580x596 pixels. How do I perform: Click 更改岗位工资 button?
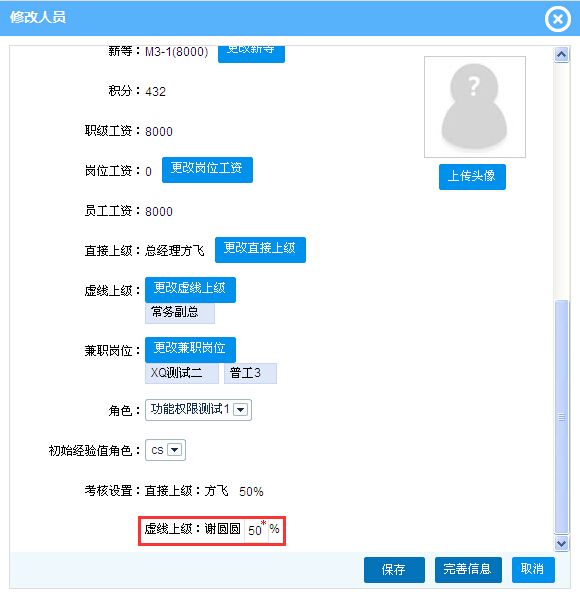207,170
